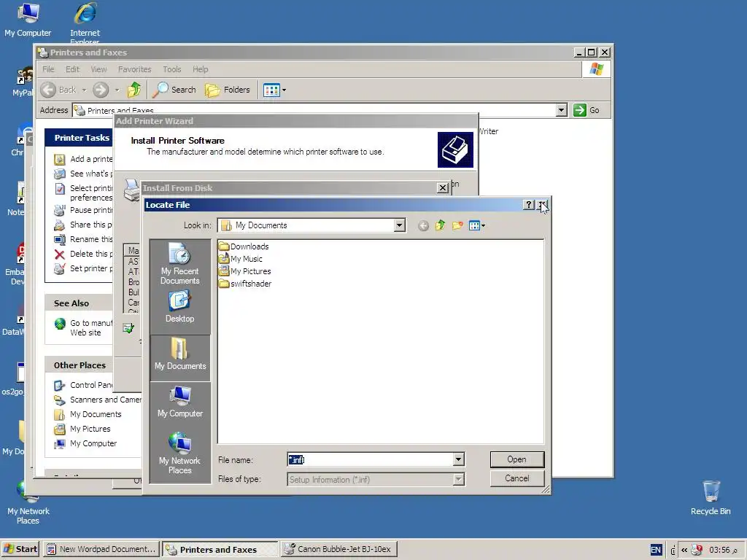
Task: Open My Recent Documents in places bar
Action: [179, 263]
